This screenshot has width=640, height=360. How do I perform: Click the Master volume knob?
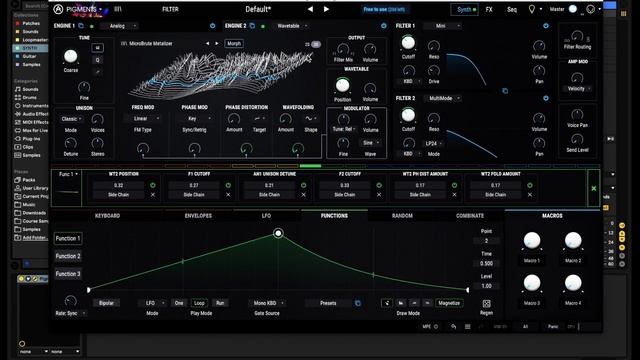tap(573, 9)
